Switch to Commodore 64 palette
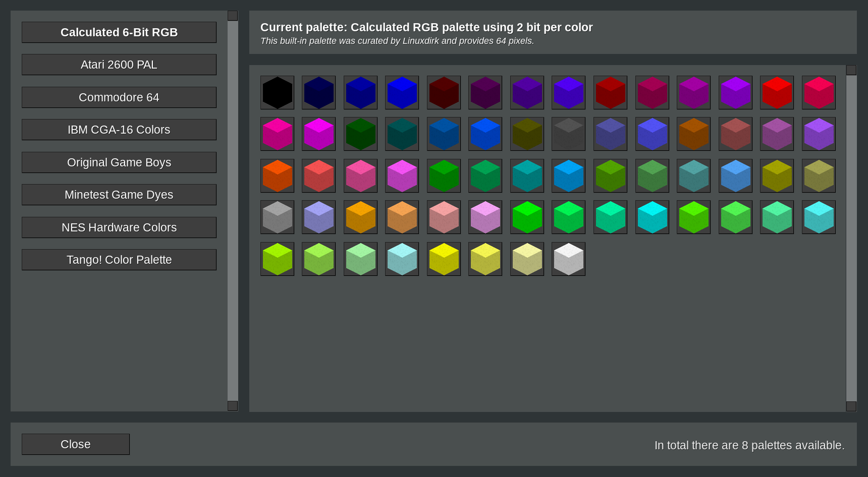Screen dimensions: 868x477 (119, 97)
